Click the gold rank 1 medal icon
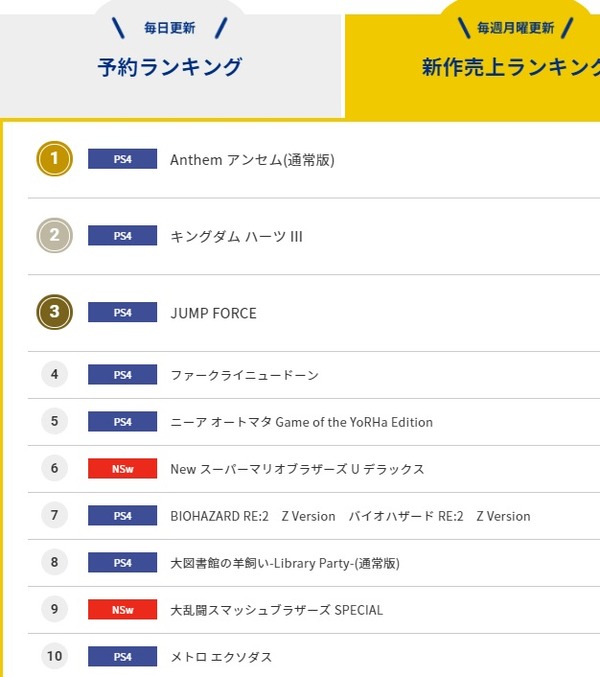 click(54, 159)
